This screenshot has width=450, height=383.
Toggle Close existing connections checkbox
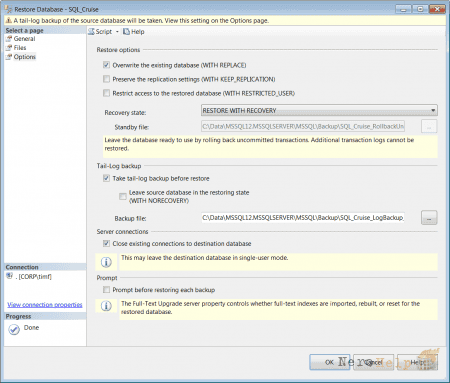coord(106,244)
